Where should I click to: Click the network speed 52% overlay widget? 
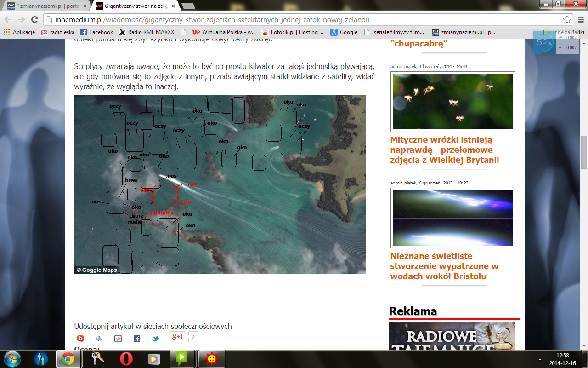(556, 43)
